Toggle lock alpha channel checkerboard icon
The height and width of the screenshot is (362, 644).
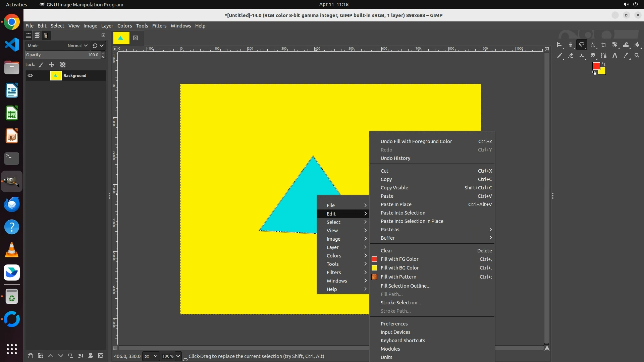click(63, 65)
